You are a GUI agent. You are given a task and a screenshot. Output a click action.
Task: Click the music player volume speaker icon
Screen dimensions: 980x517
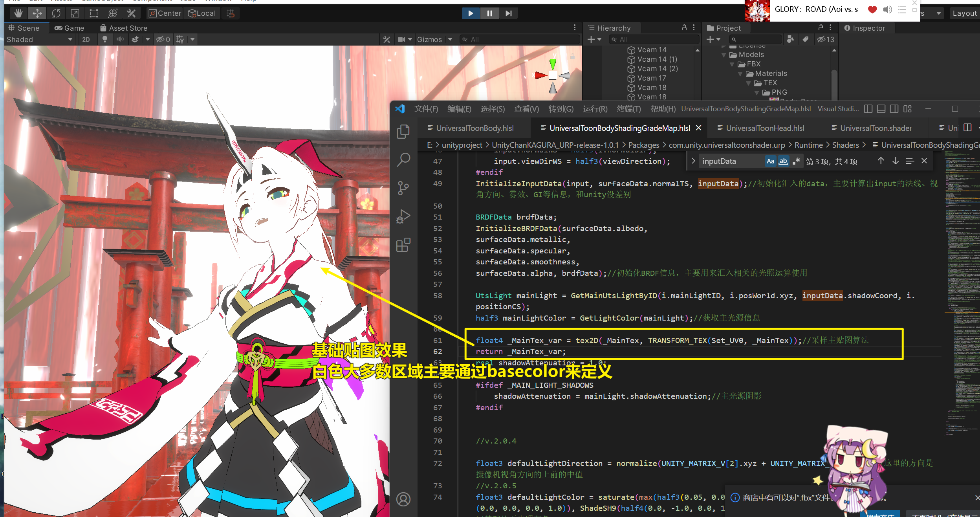(887, 9)
